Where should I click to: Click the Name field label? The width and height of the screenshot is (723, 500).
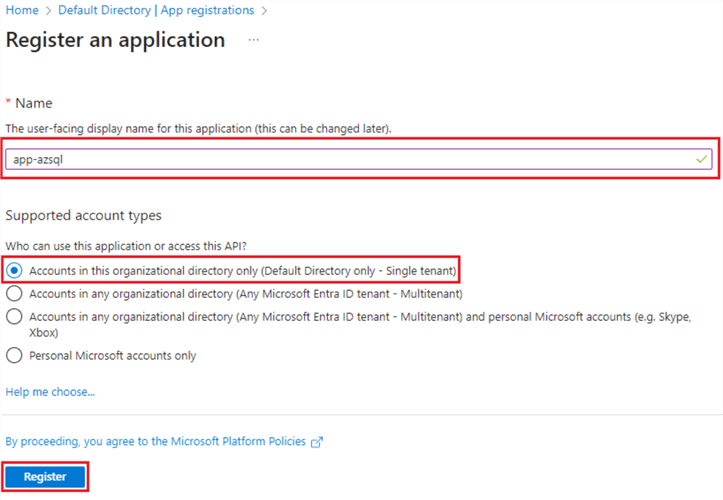[x=34, y=103]
